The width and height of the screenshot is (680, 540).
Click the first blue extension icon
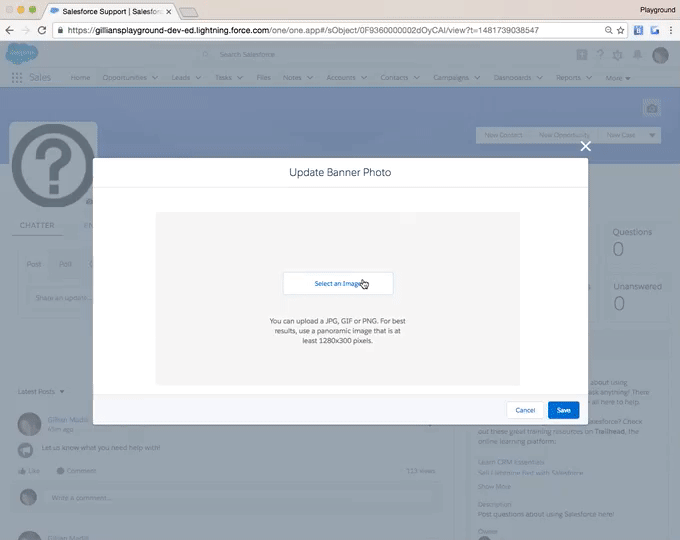pos(638,30)
